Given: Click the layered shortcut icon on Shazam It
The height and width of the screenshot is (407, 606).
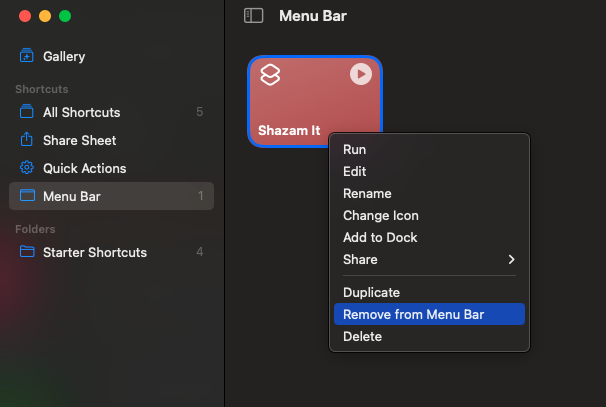Looking at the screenshot, I should click(270, 74).
